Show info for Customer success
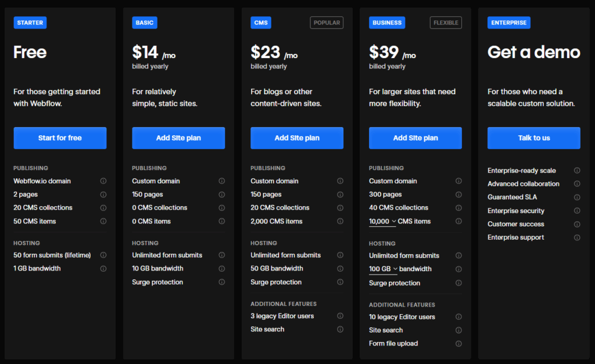 tap(577, 224)
